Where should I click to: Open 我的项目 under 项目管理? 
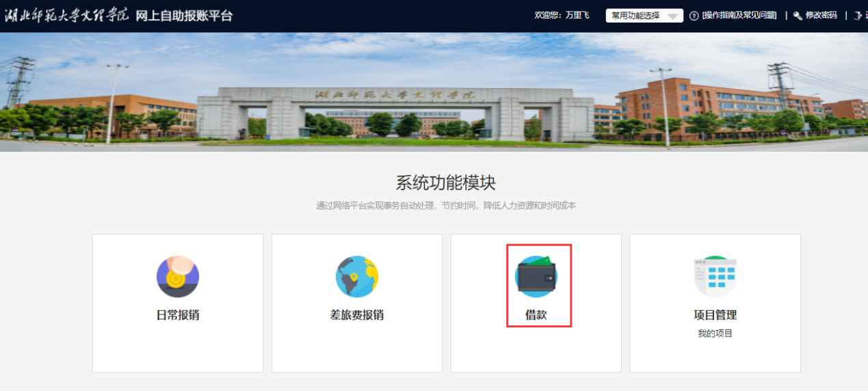coord(715,334)
